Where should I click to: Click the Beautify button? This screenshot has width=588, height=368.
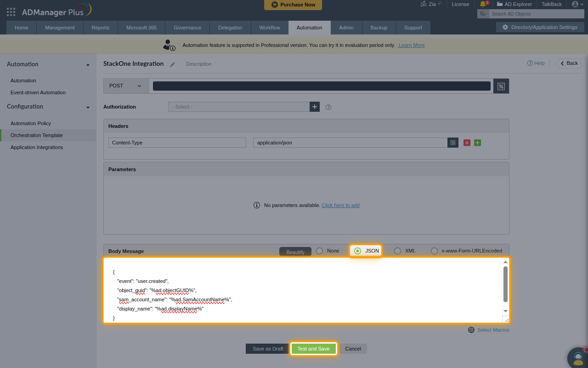pos(295,252)
